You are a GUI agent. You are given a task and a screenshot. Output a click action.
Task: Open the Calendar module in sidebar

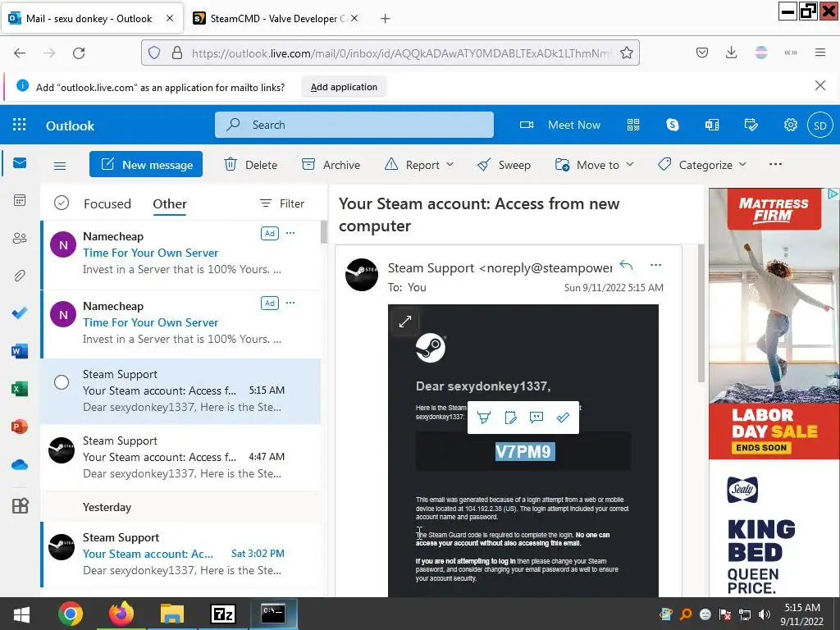point(20,200)
